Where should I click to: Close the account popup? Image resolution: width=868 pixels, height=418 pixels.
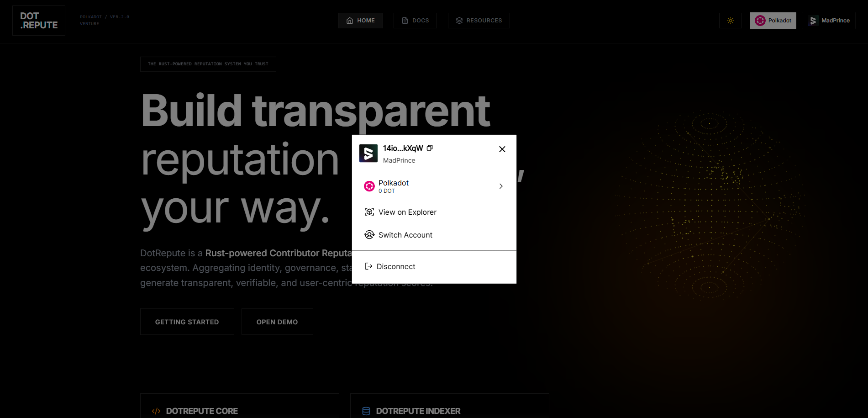502,149
